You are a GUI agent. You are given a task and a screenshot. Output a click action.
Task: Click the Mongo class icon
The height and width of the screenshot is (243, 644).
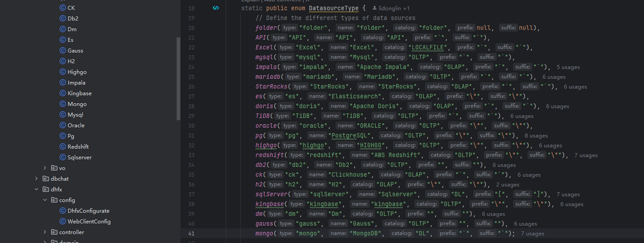click(x=63, y=104)
